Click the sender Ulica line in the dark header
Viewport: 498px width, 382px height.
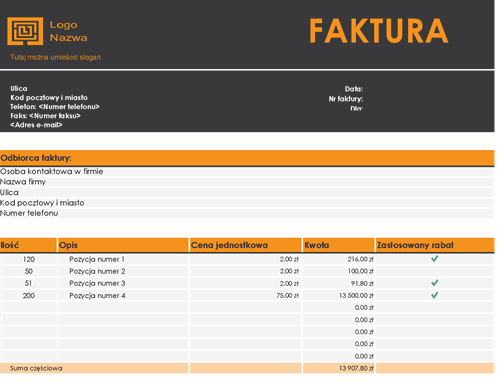coord(19,89)
